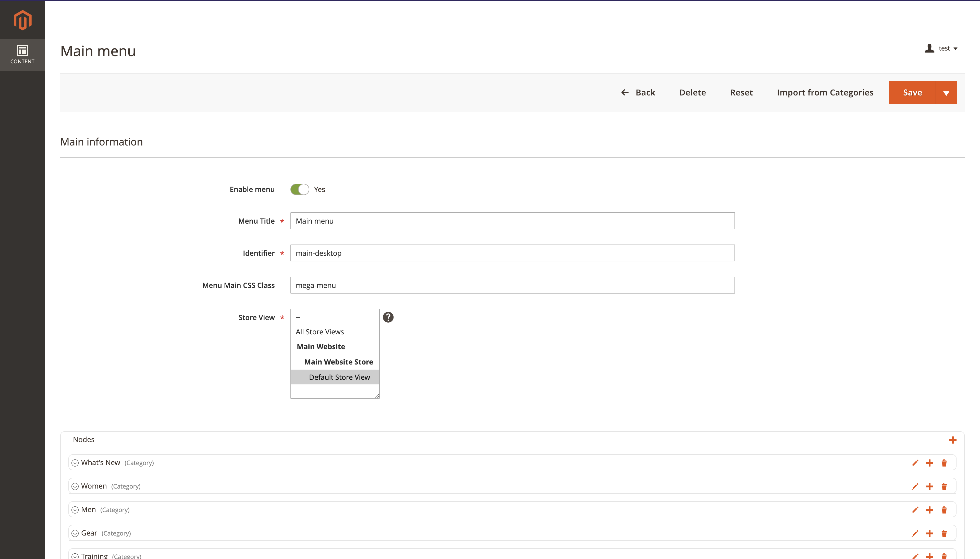The width and height of the screenshot is (980, 559).
Task: Edit the Gear node using the pencil icon
Action: click(915, 533)
